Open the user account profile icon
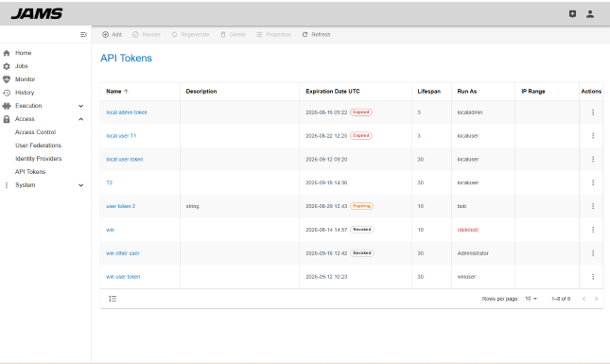 [590, 14]
